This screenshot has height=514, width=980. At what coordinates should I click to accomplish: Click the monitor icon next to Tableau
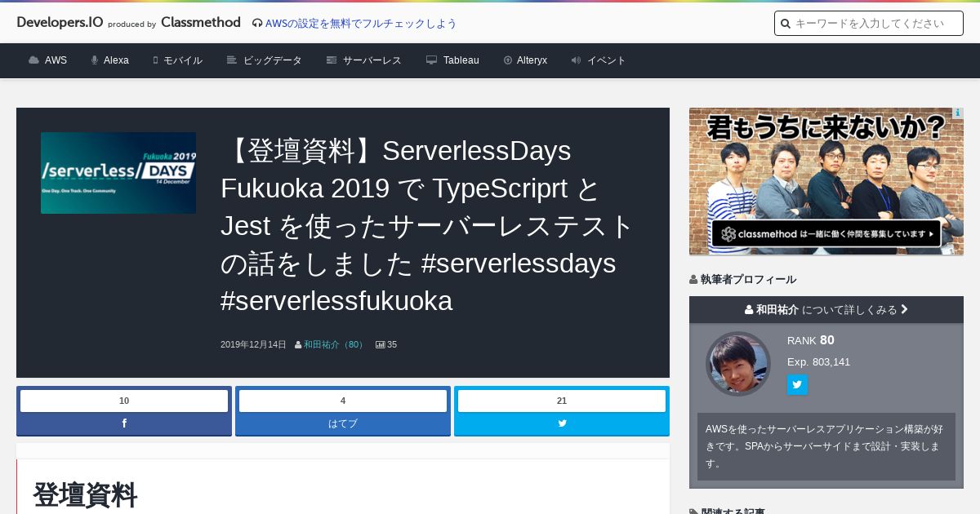[x=432, y=60]
